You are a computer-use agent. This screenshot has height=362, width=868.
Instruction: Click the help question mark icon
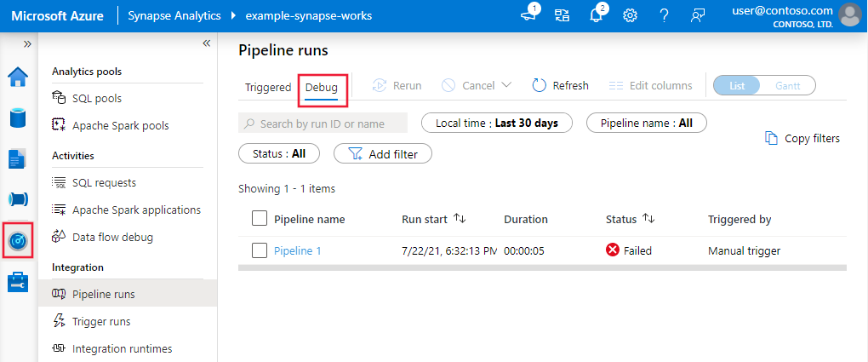point(664,15)
